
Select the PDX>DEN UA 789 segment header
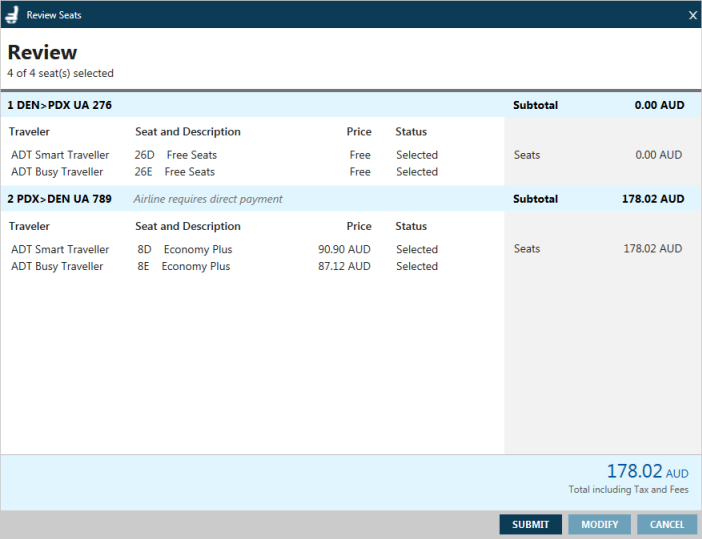click(x=60, y=199)
